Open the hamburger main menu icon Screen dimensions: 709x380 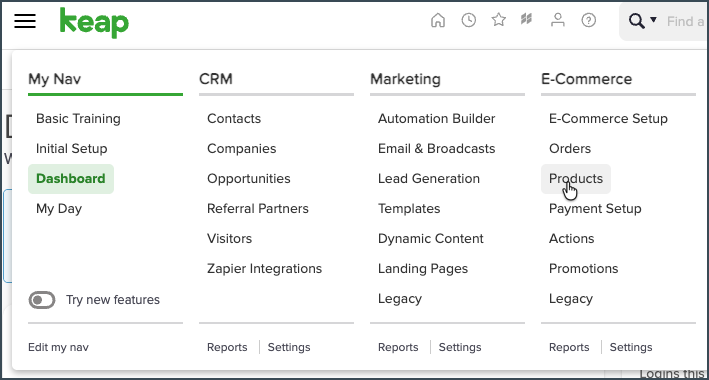[25, 21]
